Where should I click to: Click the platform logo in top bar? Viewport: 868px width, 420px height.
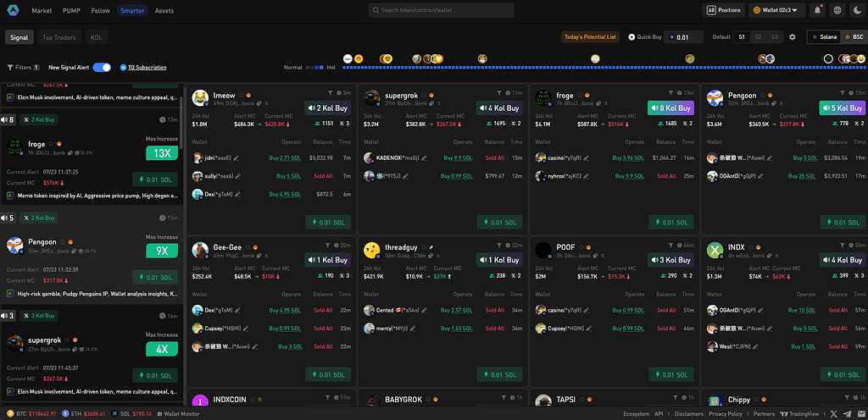(14, 10)
